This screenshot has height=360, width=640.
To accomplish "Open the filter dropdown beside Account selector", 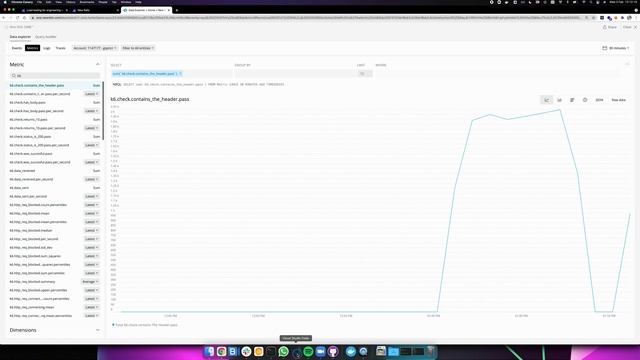I will 138,48.
